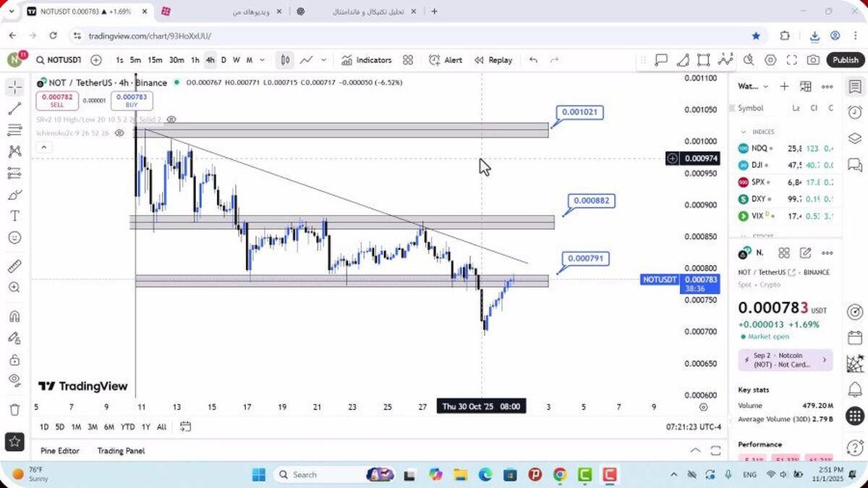Open the indicator templates grid icon

(408, 60)
